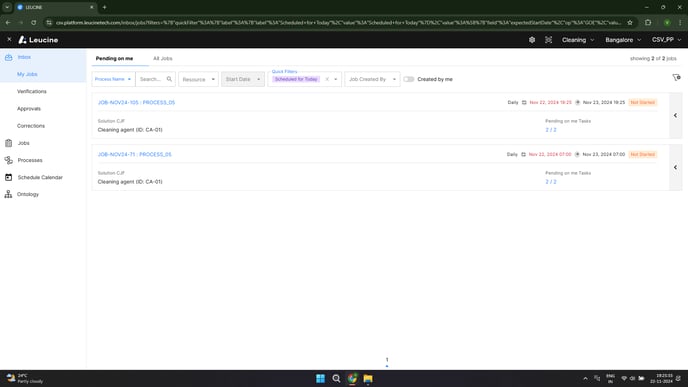Open Windows Start menu
The width and height of the screenshot is (688, 387).
(320, 378)
